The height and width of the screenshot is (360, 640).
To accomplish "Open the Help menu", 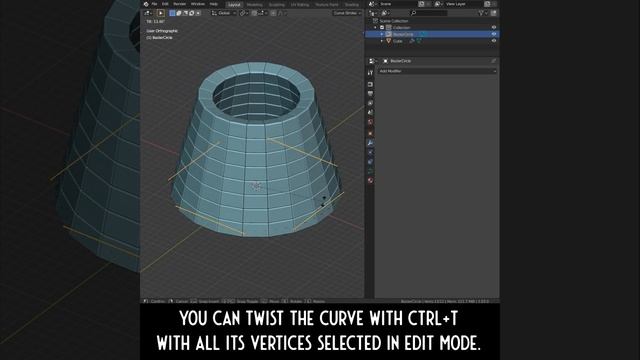I will point(213,4).
